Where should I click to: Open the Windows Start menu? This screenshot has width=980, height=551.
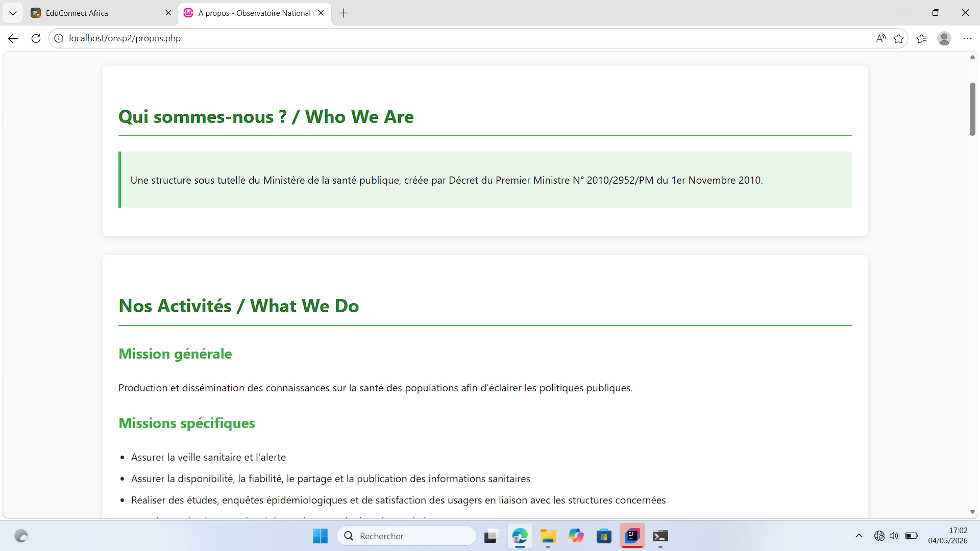pos(320,536)
